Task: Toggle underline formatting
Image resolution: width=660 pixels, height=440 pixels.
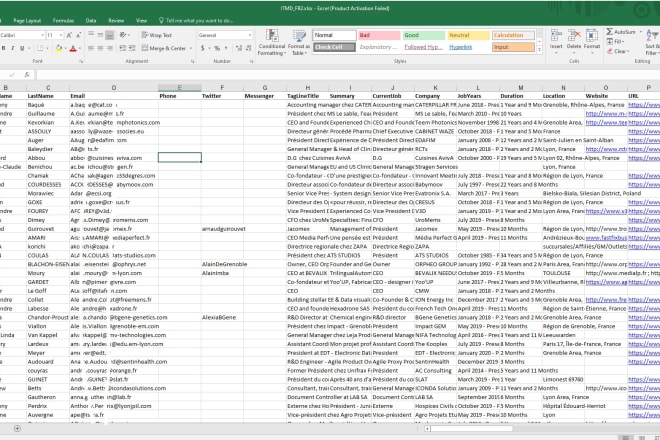Action: (x=22, y=48)
